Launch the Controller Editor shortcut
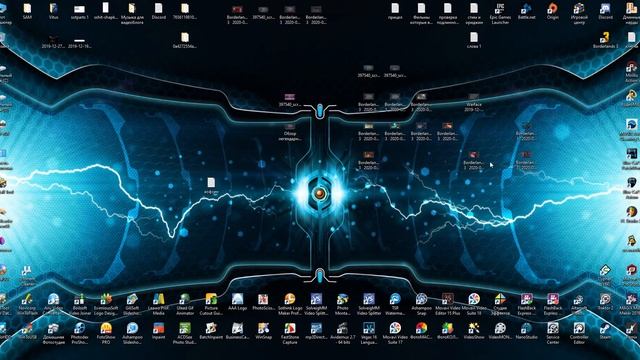 pos(579,333)
